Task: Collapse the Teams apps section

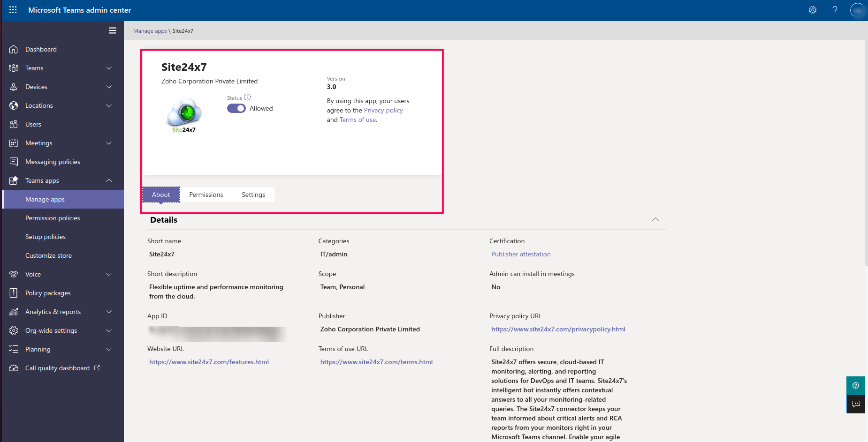Action: (109, 180)
